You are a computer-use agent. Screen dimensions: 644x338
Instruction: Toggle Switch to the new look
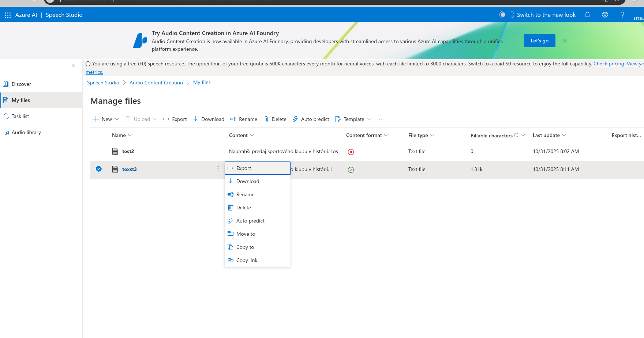pyautogui.click(x=507, y=15)
